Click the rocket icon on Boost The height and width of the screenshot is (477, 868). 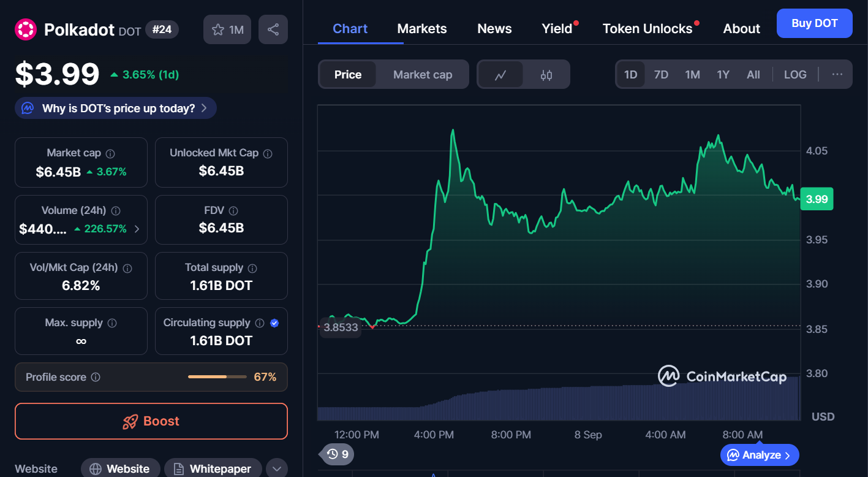pos(130,422)
